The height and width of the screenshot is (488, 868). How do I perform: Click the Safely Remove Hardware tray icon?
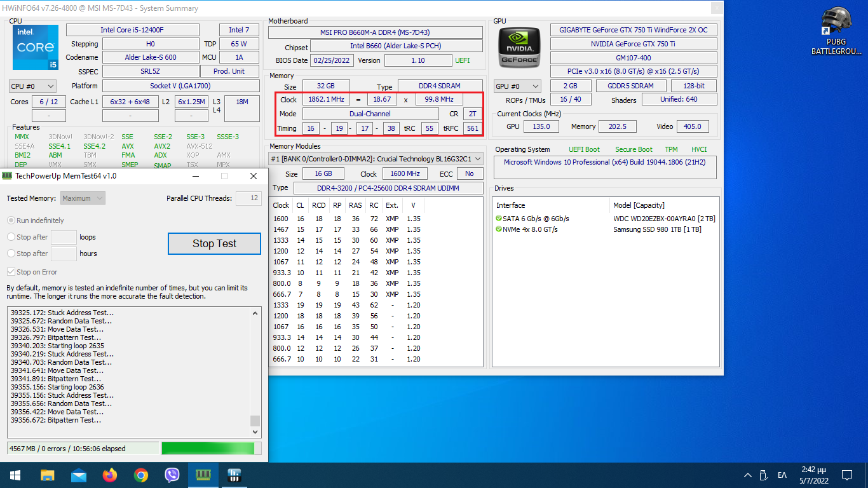tap(764, 475)
